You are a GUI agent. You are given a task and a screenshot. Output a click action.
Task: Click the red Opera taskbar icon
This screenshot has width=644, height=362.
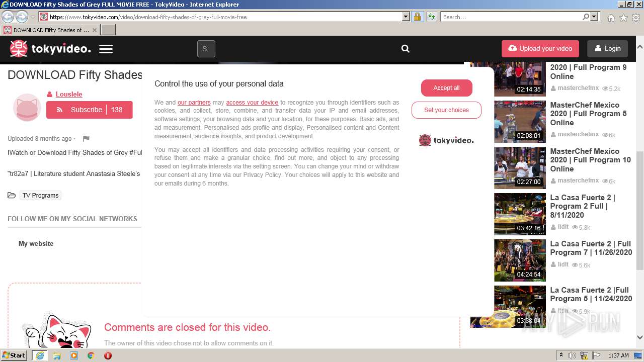point(108,355)
